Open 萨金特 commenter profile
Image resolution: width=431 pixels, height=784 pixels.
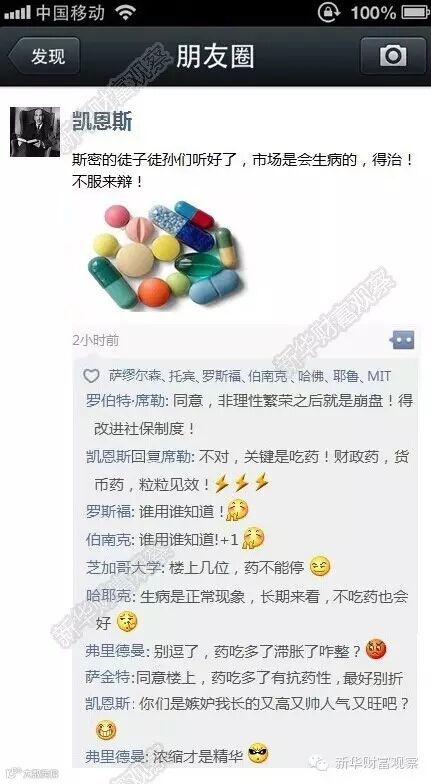click(108, 678)
